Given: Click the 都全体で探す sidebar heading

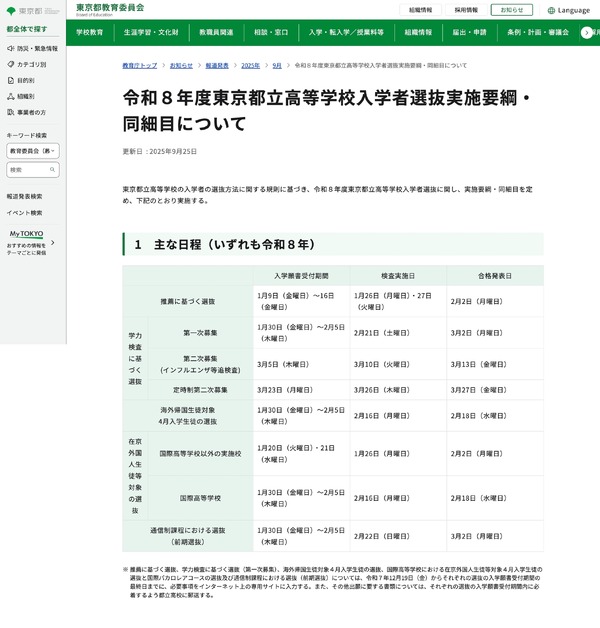Looking at the screenshot, I should click(27, 29).
